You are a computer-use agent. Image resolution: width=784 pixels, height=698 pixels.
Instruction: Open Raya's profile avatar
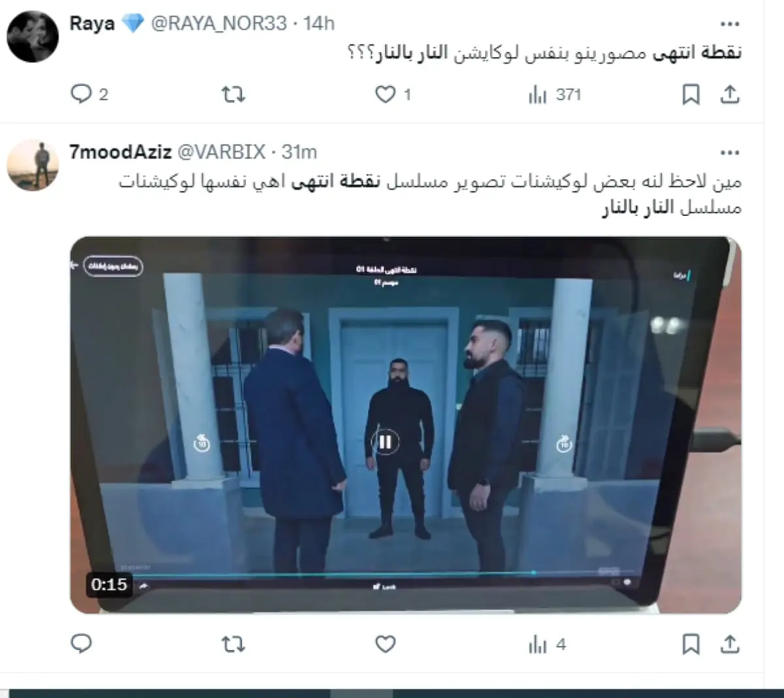33,37
